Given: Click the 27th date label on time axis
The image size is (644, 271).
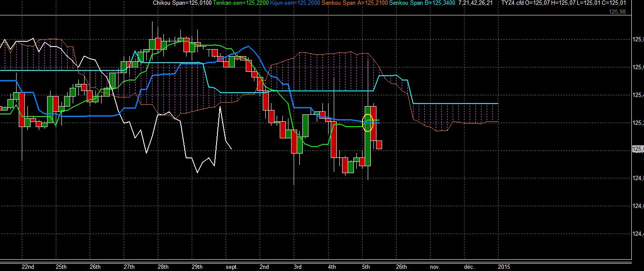Looking at the screenshot, I should click(x=129, y=267).
